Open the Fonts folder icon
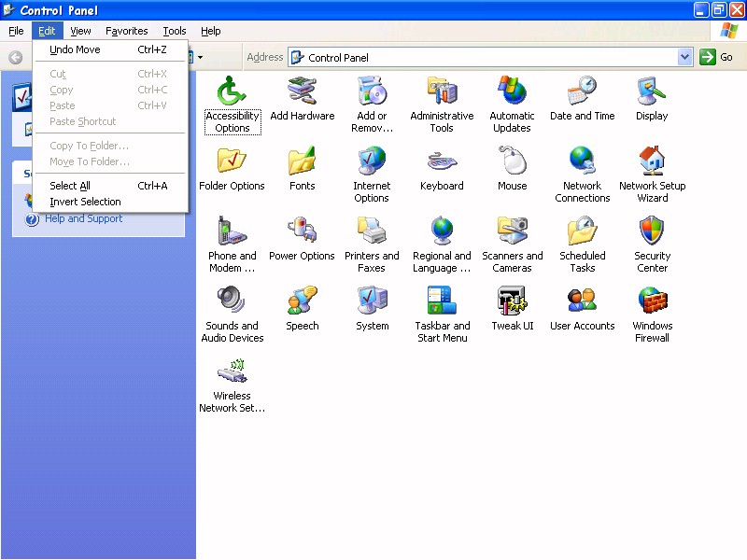The image size is (747, 560). click(302, 160)
